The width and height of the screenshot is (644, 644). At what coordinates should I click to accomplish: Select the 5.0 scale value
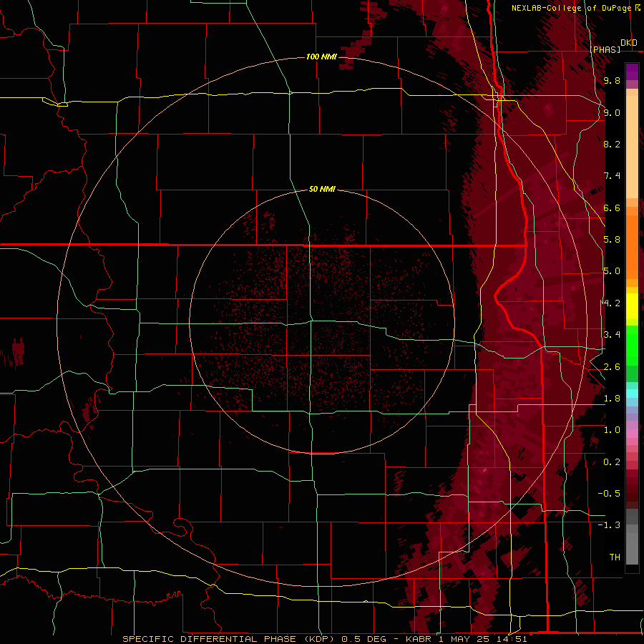pyautogui.click(x=612, y=271)
